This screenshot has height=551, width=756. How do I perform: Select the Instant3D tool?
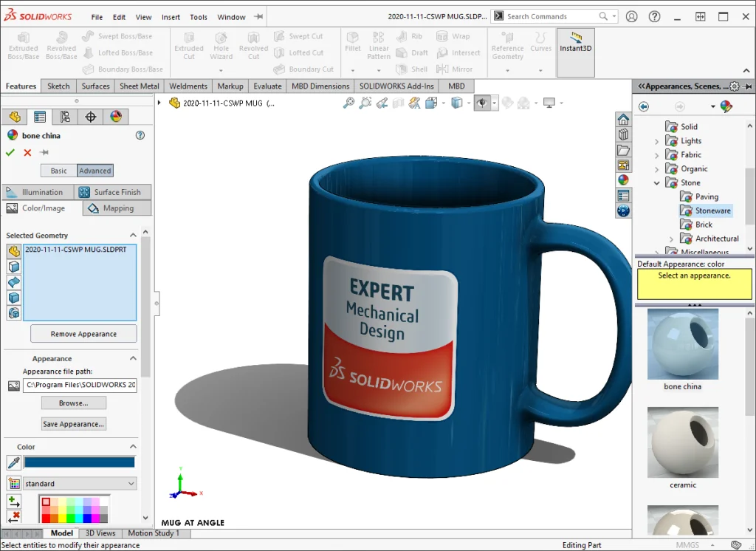[575, 43]
